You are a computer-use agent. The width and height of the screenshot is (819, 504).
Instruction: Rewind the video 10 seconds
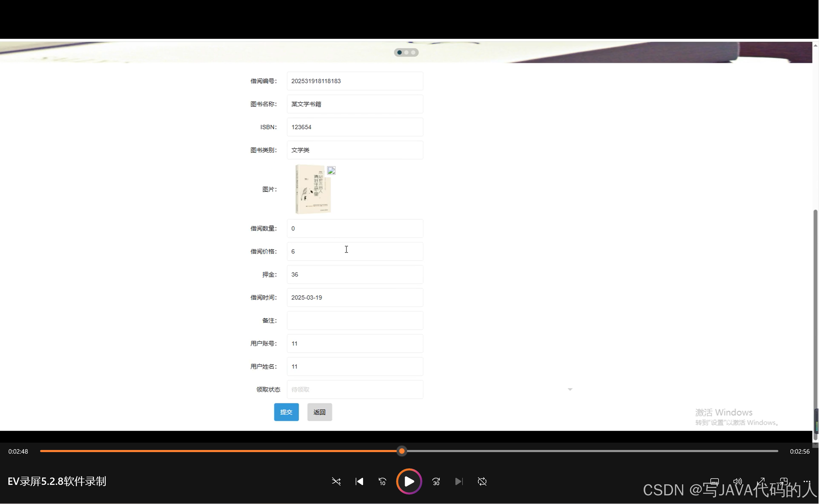click(x=382, y=481)
